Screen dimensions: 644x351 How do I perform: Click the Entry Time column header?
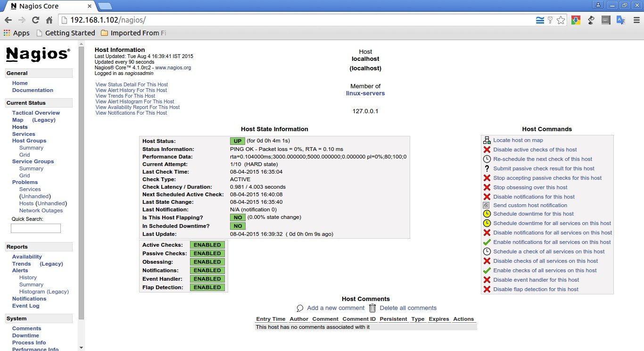tap(271, 319)
